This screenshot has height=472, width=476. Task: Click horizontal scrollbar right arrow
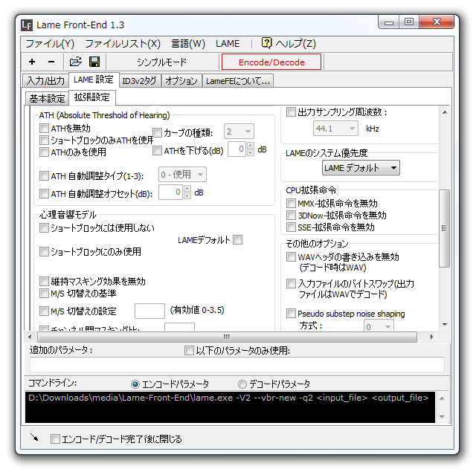[431, 337]
